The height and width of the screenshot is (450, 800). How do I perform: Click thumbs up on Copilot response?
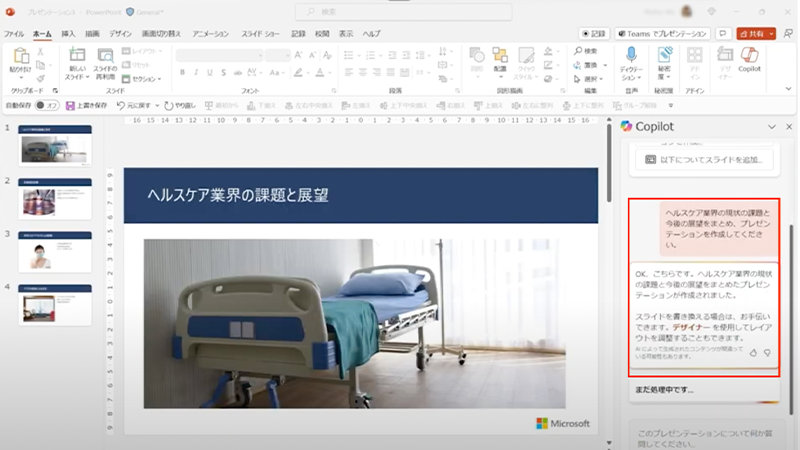[x=753, y=352]
